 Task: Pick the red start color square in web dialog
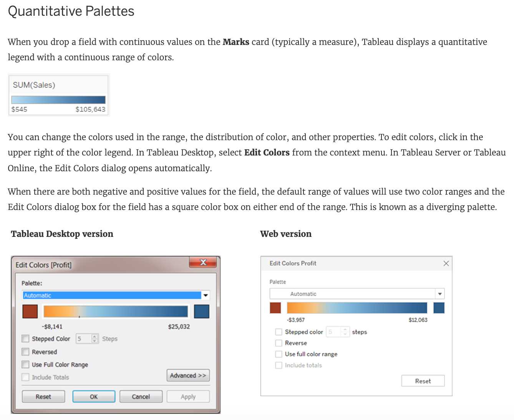(275, 308)
